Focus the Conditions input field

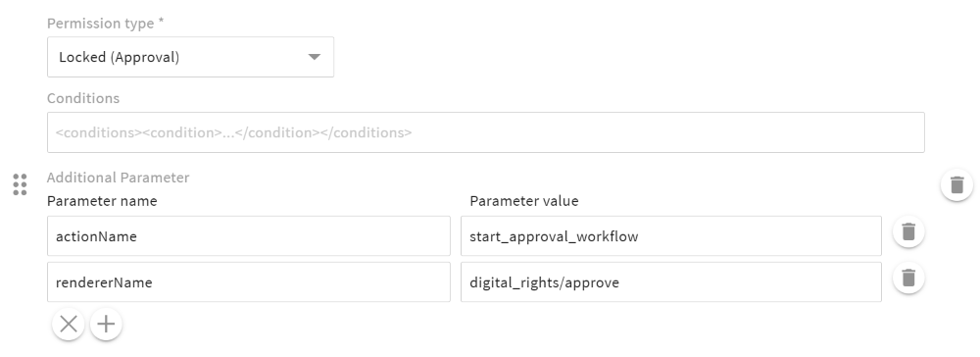[486, 132]
